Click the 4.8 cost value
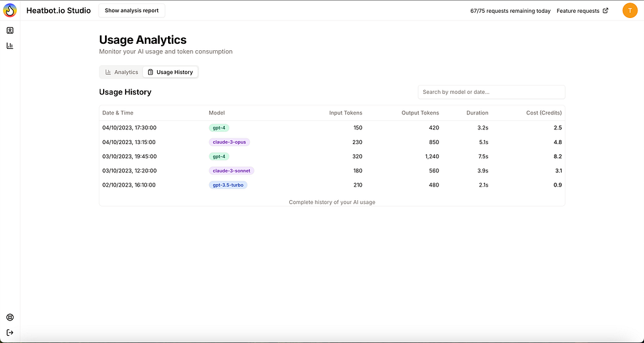 pos(558,142)
